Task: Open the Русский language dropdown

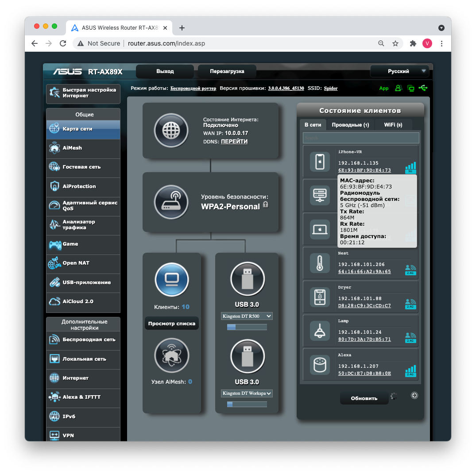Action: click(x=399, y=71)
